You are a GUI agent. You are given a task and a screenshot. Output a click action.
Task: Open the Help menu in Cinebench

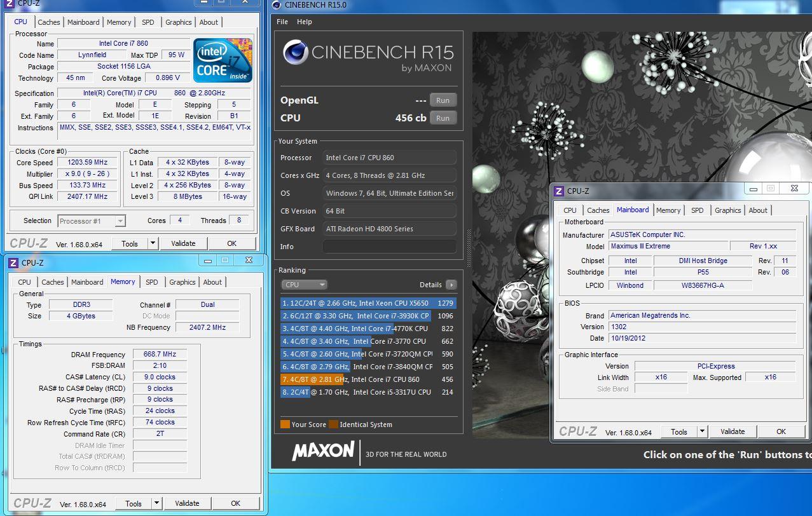pyautogui.click(x=305, y=22)
